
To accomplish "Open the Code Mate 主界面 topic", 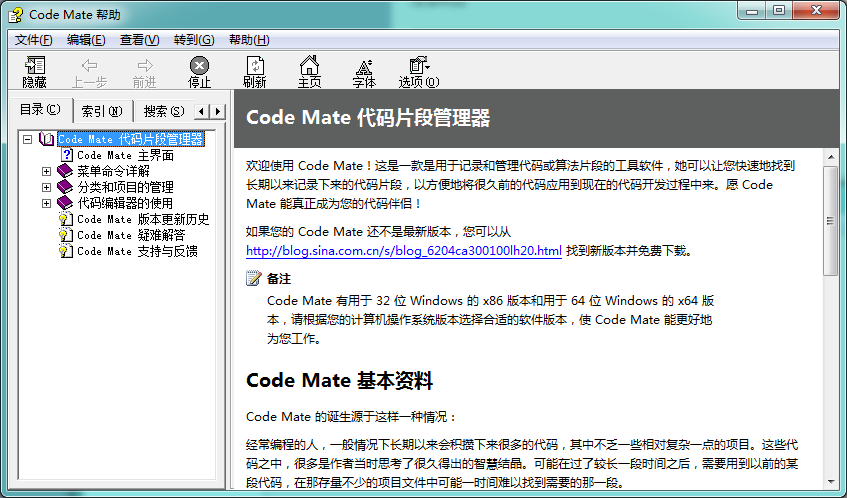I will 125,156.
